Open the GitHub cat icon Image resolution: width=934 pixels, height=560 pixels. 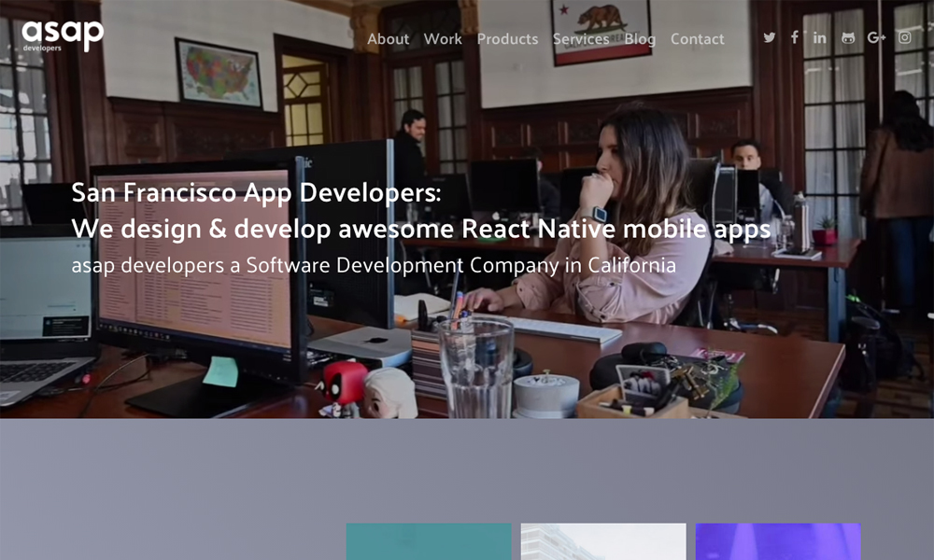pyautogui.click(x=848, y=37)
